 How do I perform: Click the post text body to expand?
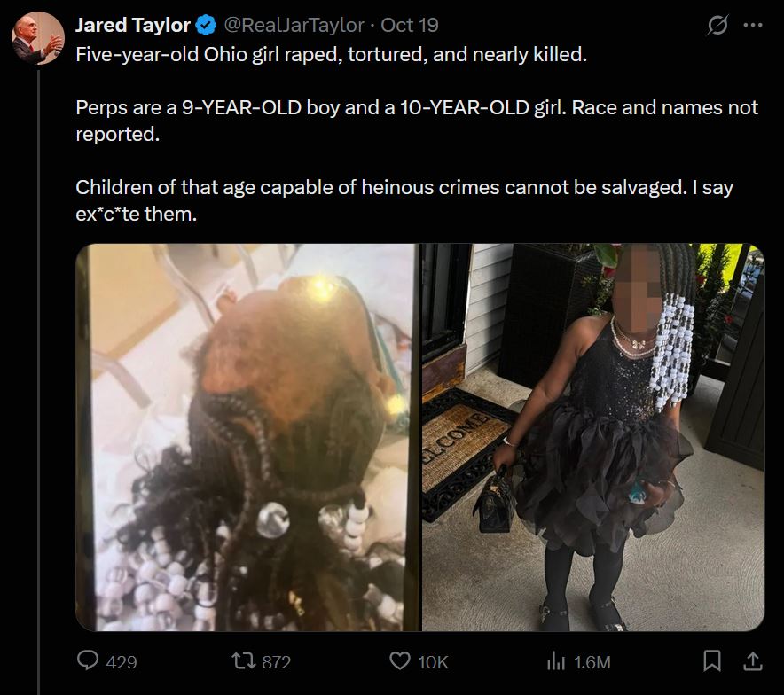[x=417, y=134]
